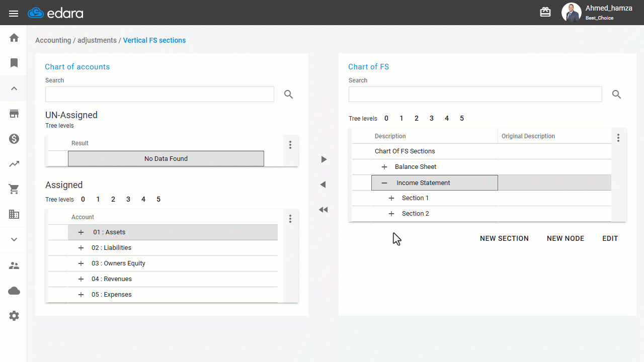The width and height of the screenshot is (644, 362).
Task: Click the move right arrow
Action: point(324,159)
